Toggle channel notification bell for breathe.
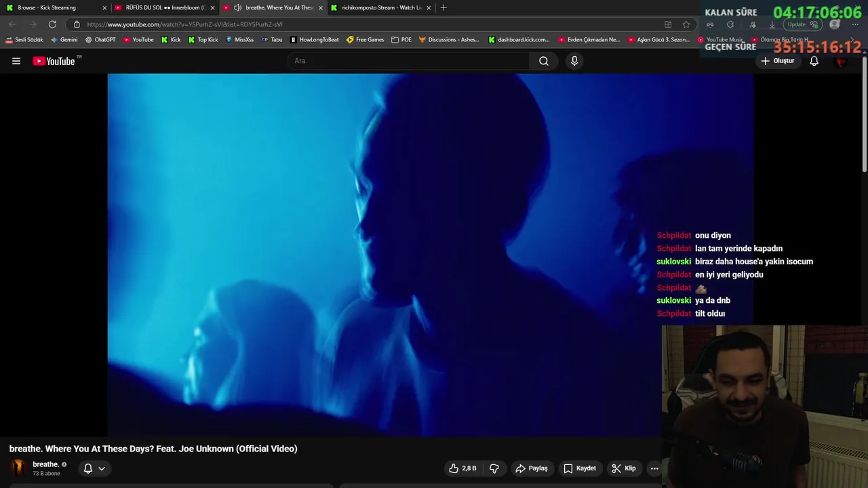This screenshot has width=868, height=488. 88,468
